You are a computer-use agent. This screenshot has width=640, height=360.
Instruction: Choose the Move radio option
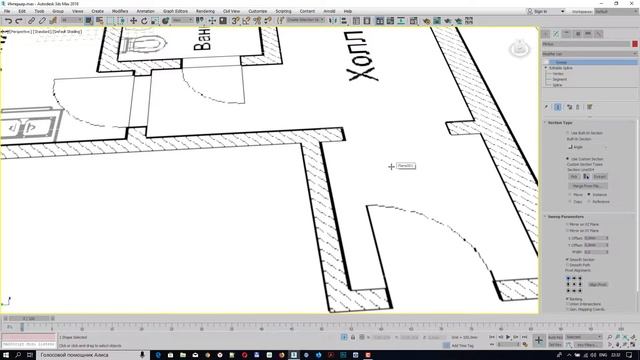[x=570, y=195]
